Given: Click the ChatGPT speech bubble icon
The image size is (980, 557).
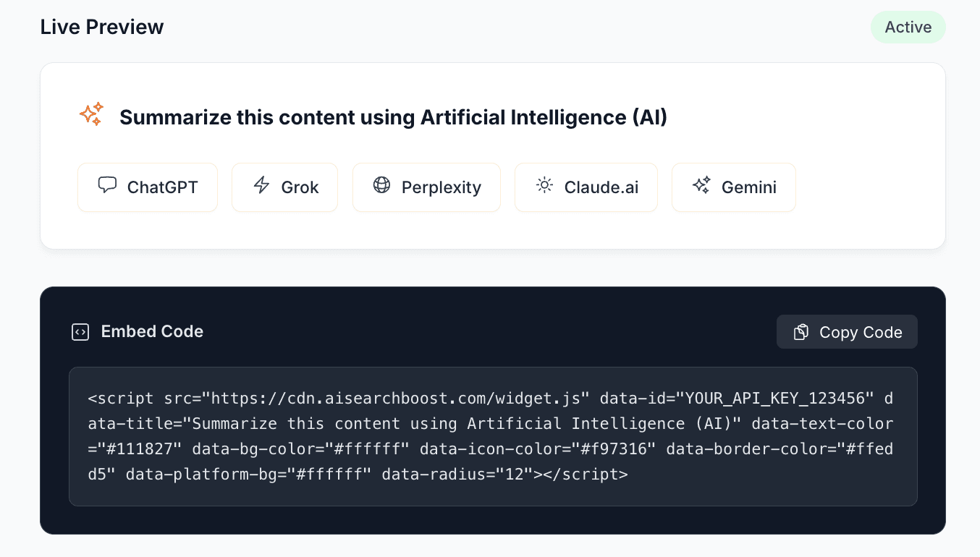Looking at the screenshot, I should coord(107,186).
